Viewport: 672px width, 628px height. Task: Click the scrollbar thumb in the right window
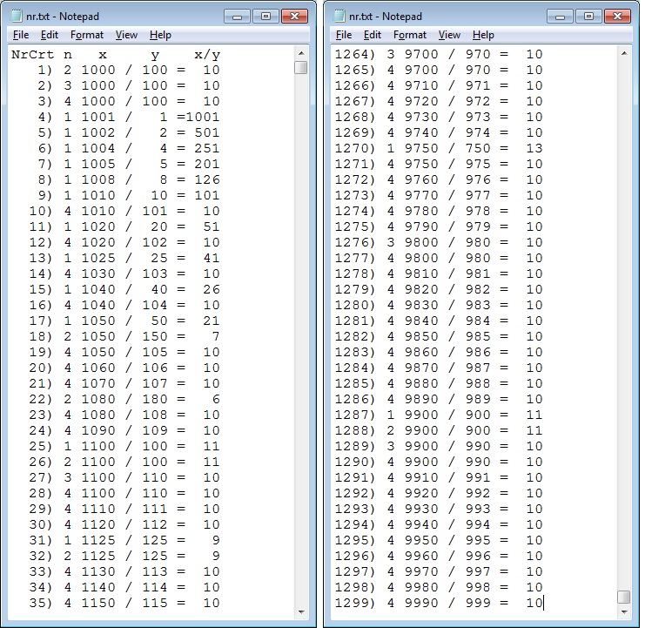click(x=624, y=598)
